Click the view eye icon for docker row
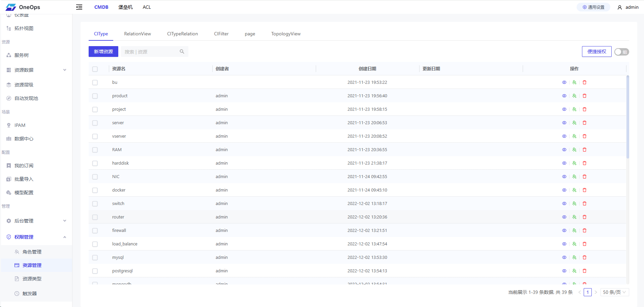The width and height of the screenshot is (644, 307). (564, 190)
